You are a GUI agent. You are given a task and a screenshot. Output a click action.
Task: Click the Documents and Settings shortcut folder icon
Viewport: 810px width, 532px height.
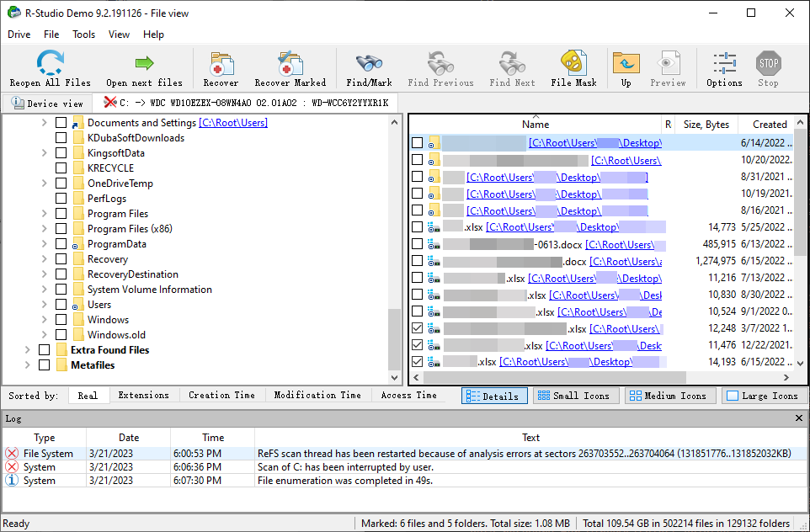click(78, 123)
